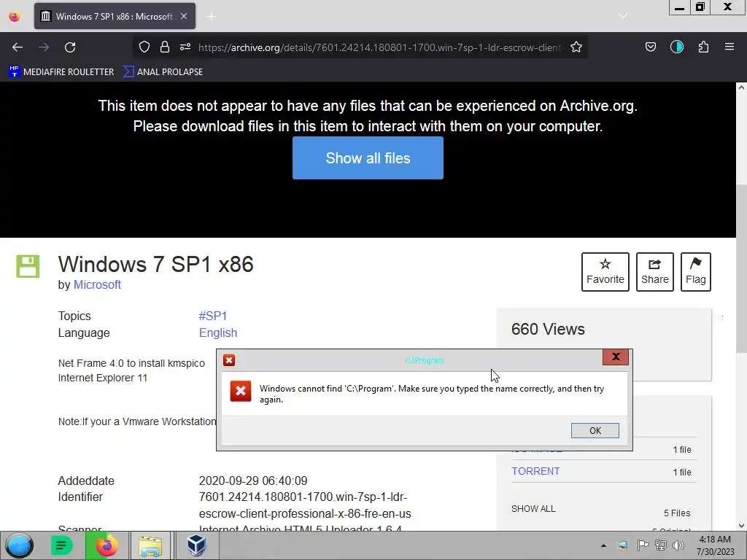Click the Windows 7 SP1 x86 heading

156,264
